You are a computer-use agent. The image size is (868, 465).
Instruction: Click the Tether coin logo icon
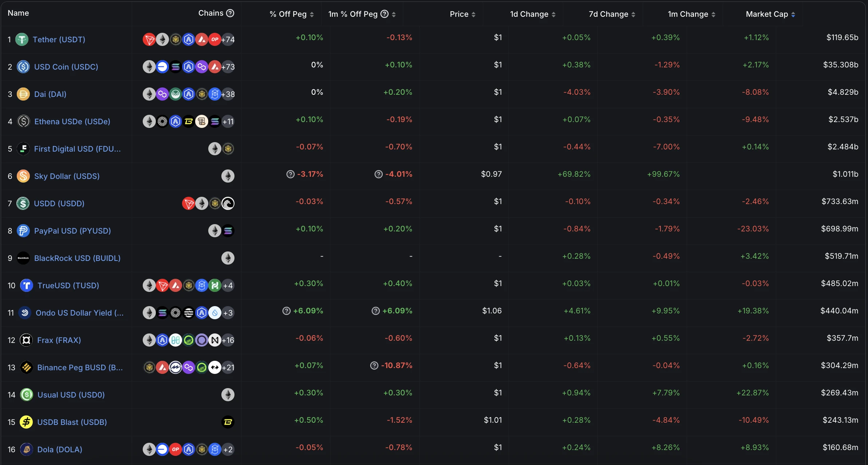tap(22, 39)
